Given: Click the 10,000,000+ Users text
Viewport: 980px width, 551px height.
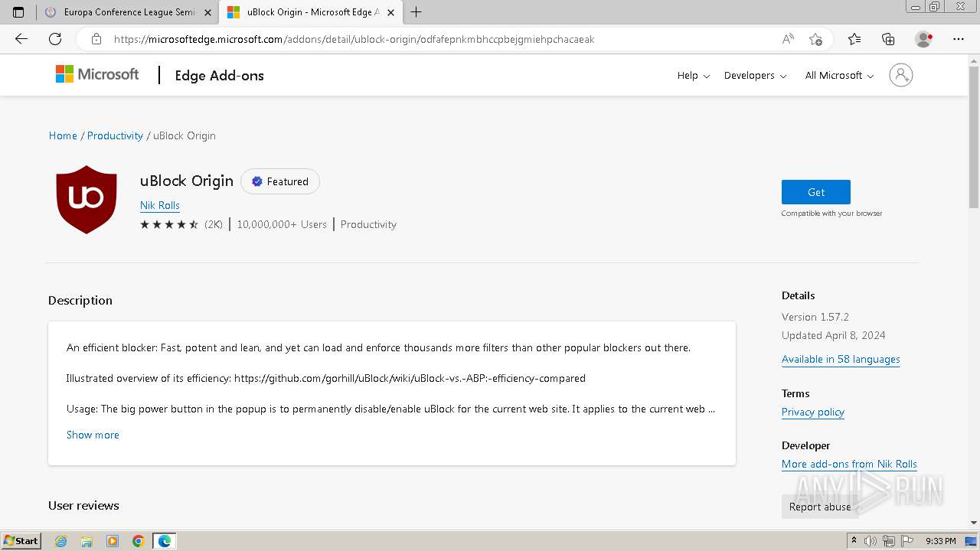Looking at the screenshot, I should coord(282,224).
